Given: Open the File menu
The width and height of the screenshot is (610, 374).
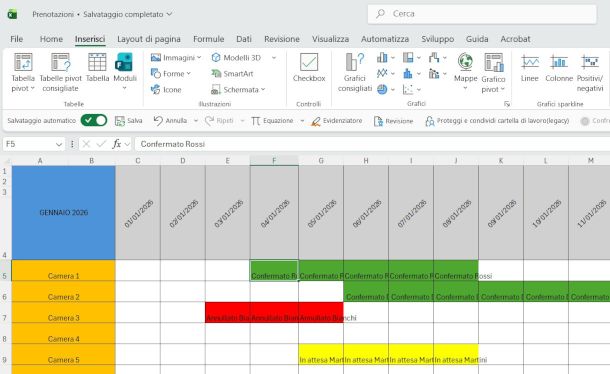Looking at the screenshot, I should [x=16, y=39].
